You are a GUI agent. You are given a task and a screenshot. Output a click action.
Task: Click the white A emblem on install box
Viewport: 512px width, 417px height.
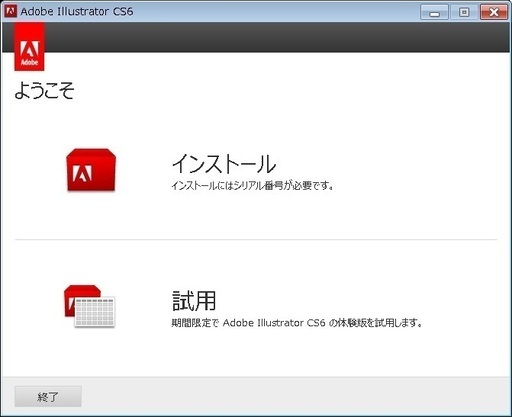(82, 173)
